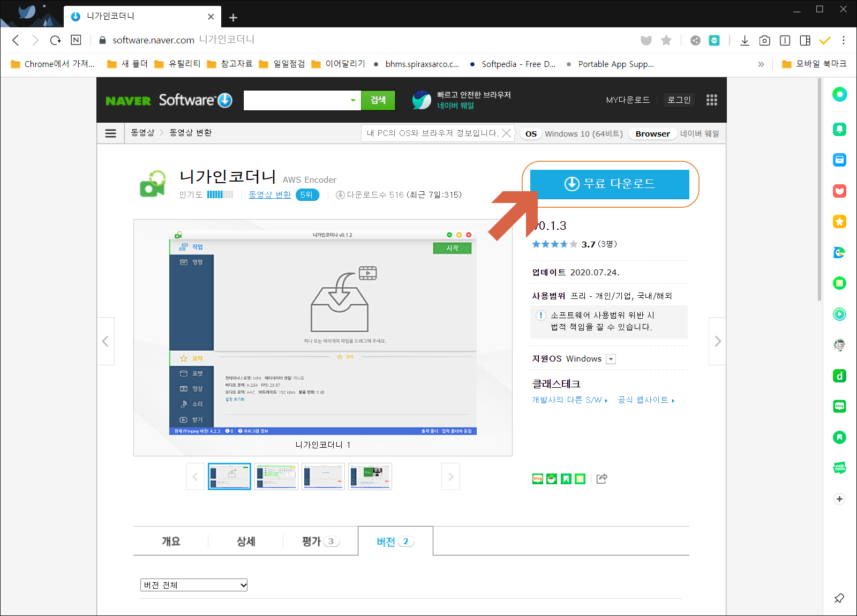This screenshot has height=616, width=857.
Task: Open Softpedia bookmark in bookmarks bar
Action: [512, 64]
